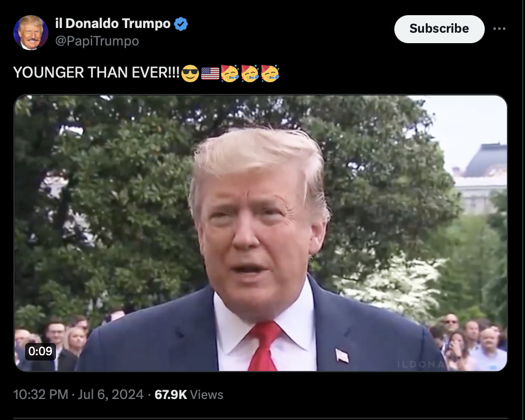Click the ILDONA watermark on the video

421,365
